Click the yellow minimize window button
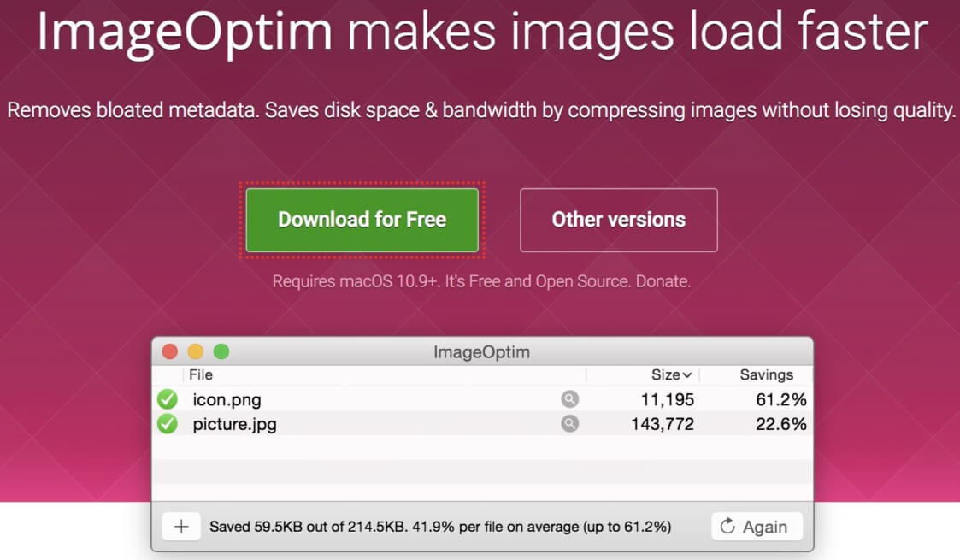 pyautogui.click(x=195, y=351)
